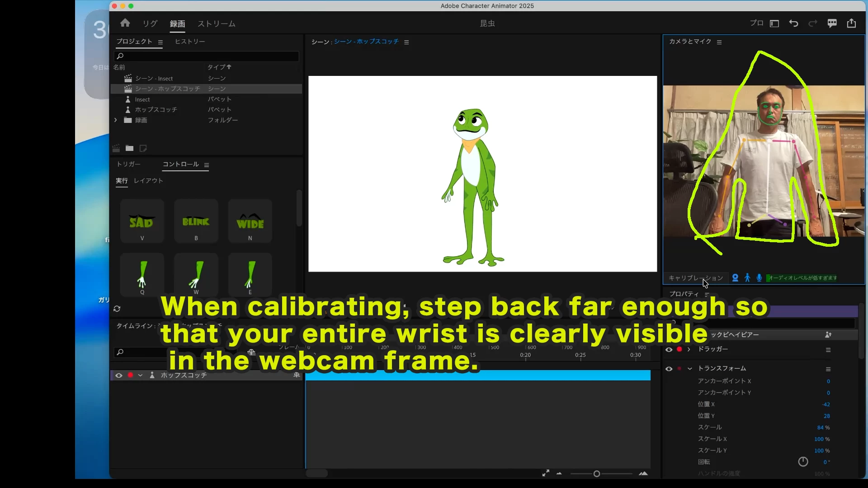Image resolution: width=868 pixels, height=488 pixels.
Task: Open the workspace layout panel icon
Action: pyautogui.click(x=774, y=23)
